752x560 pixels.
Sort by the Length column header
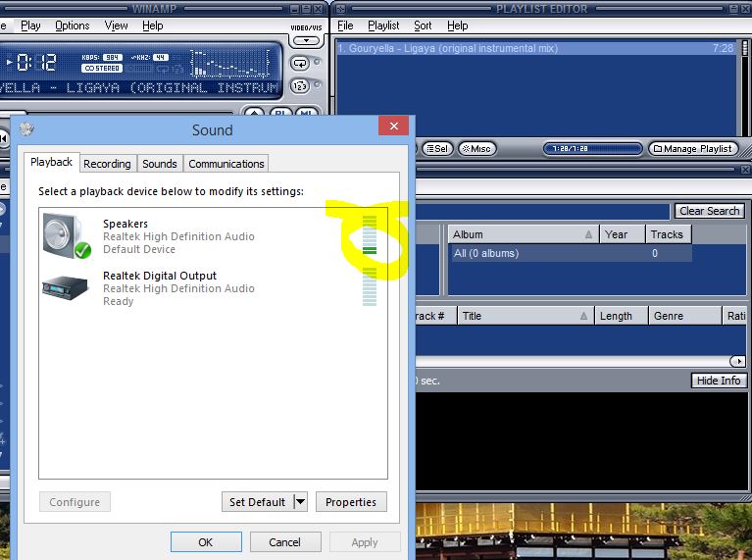621,316
